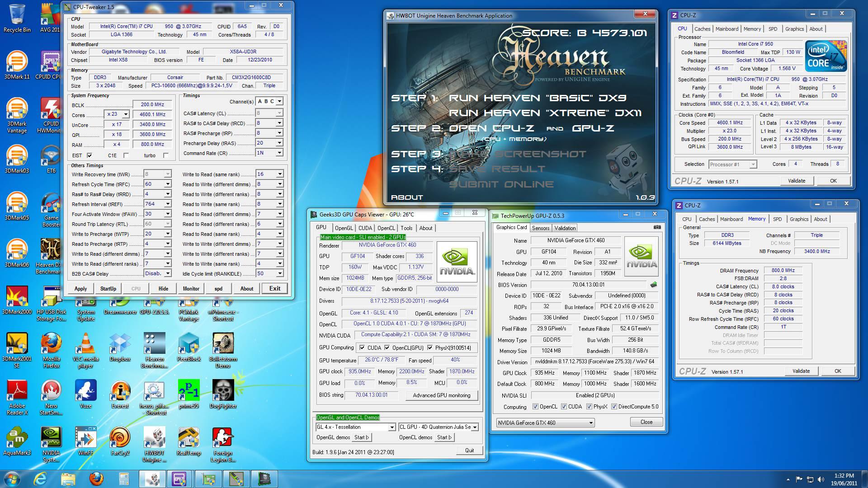Screen dimensions: 868x488
Task: Open RealTemp desktop icon
Action: 189,441
